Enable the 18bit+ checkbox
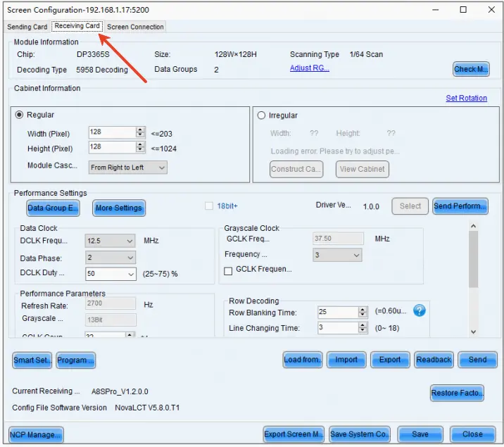Image resolution: width=504 pixels, height=447 pixels. tap(208, 206)
